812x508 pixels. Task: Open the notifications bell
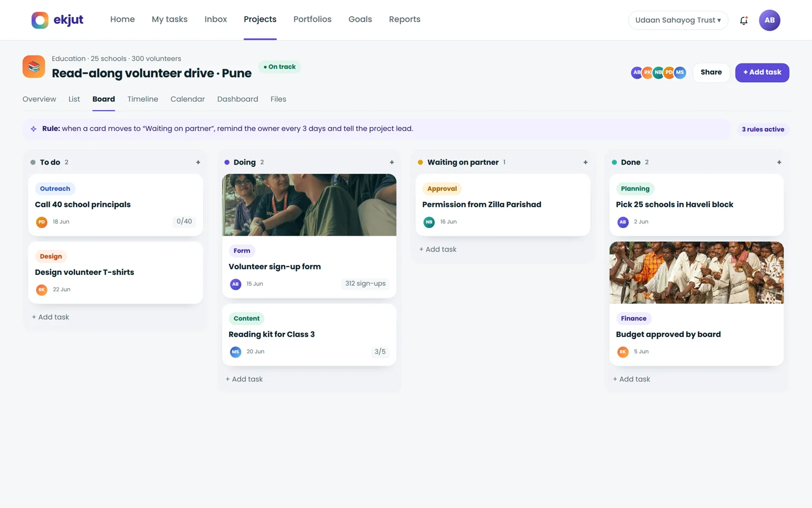(743, 20)
